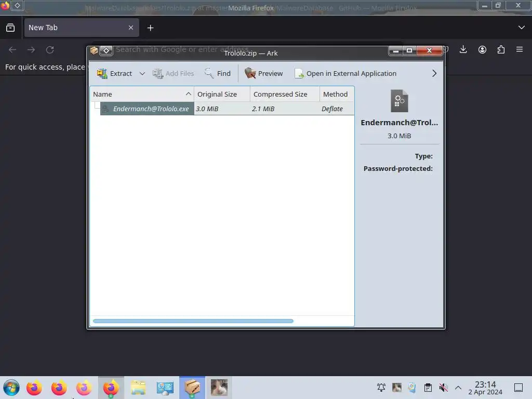Open the clock showing 23:14
532x399 pixels.
485,388
